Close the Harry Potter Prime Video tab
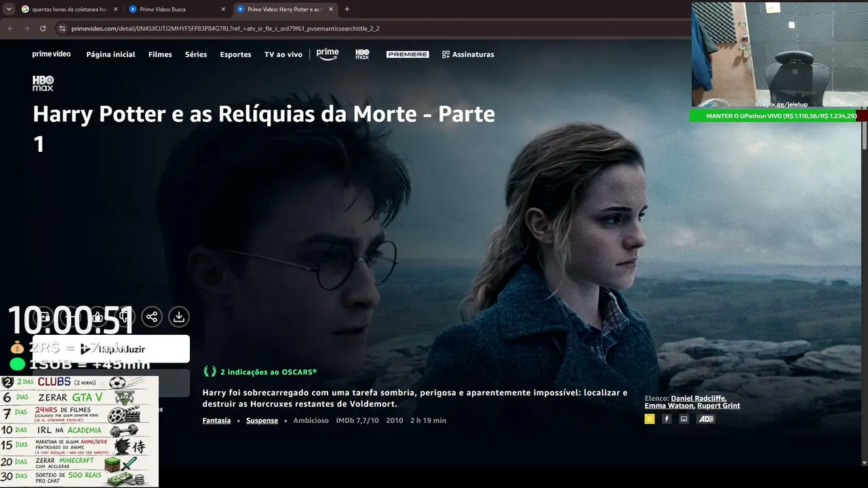 click(331, 9)
